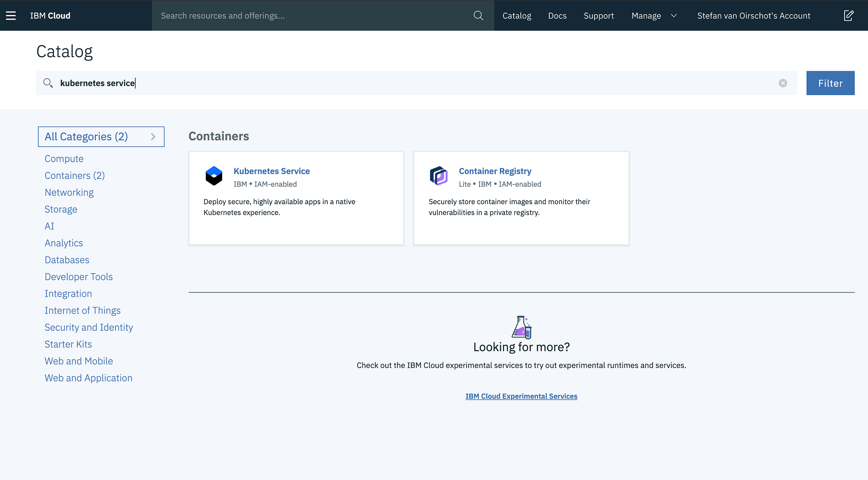Click the global search resources field
The height and width of the screenshot is (480, 868).
[311, 16]
